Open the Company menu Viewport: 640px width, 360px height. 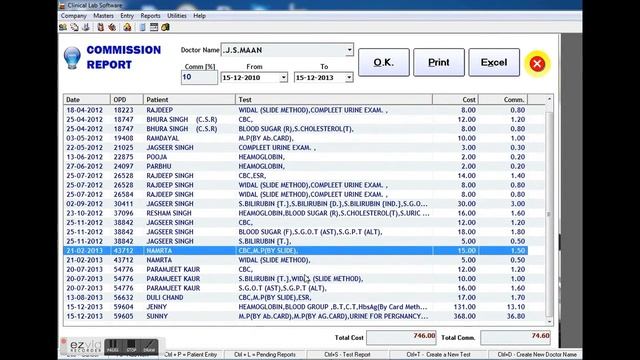coord(74,16)
